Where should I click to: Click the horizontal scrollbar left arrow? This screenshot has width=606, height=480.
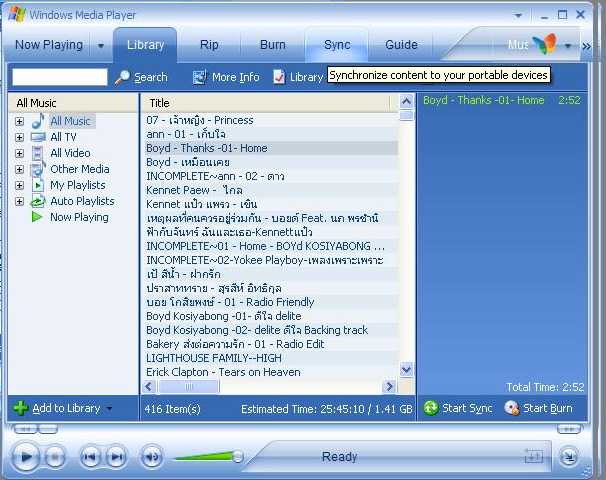[149, 386]
